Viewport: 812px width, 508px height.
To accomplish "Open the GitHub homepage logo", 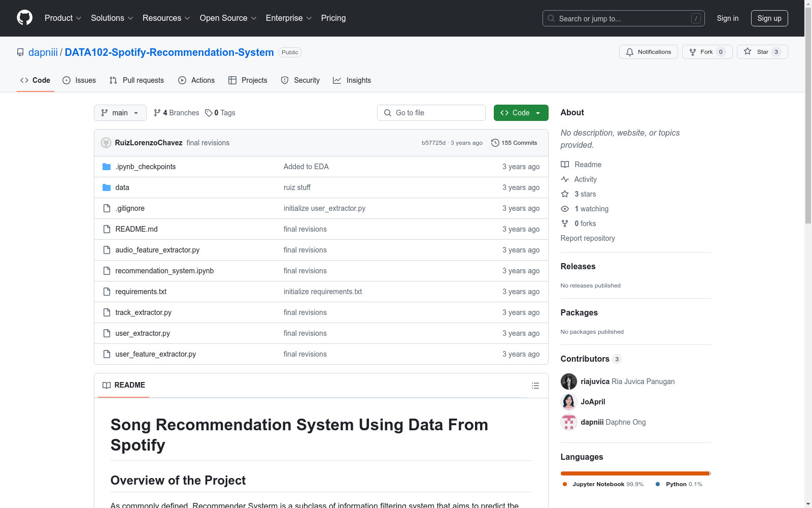I will pyautogui.click(x=24, y=18).
